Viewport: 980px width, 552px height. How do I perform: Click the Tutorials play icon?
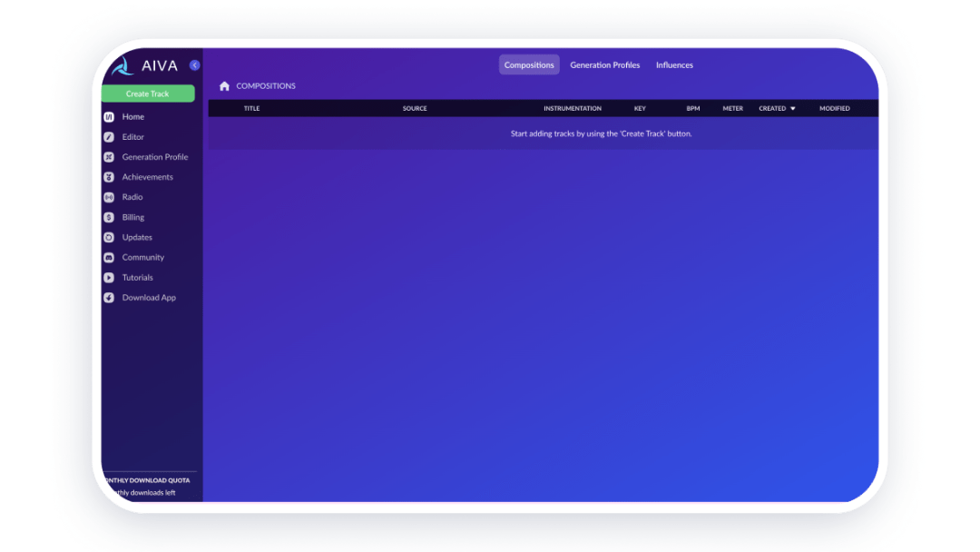coord(109,278)
